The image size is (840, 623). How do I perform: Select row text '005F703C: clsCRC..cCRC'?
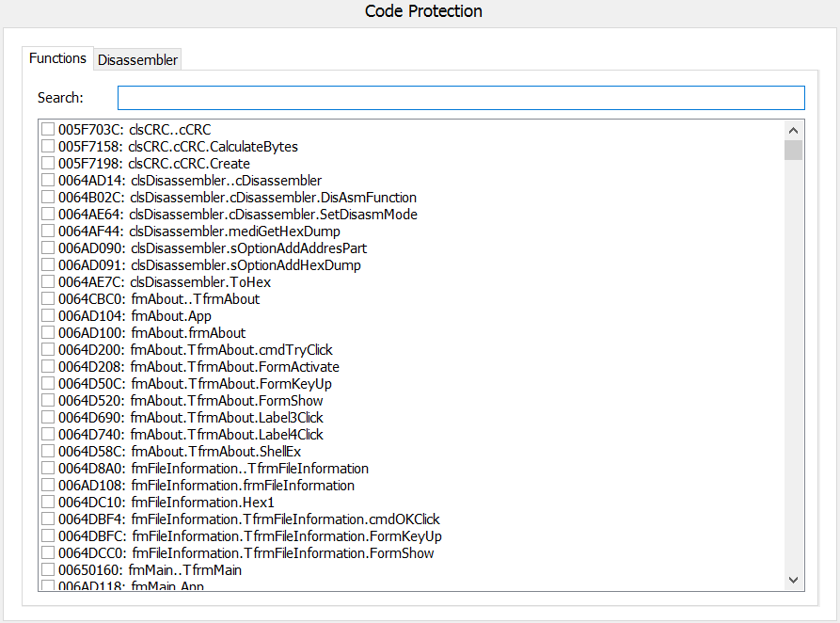[x=135, y=130]
